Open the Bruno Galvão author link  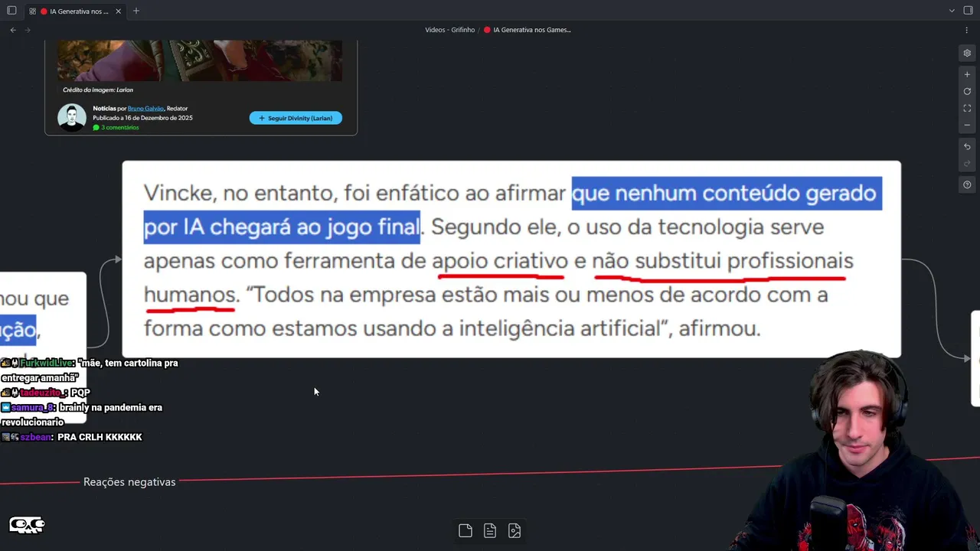point(145,109)
